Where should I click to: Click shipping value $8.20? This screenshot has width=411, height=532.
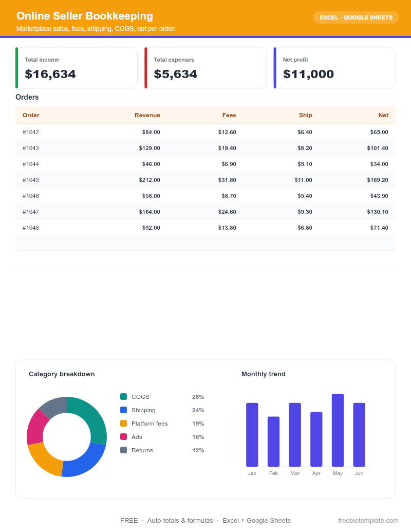tap(305, 148)
